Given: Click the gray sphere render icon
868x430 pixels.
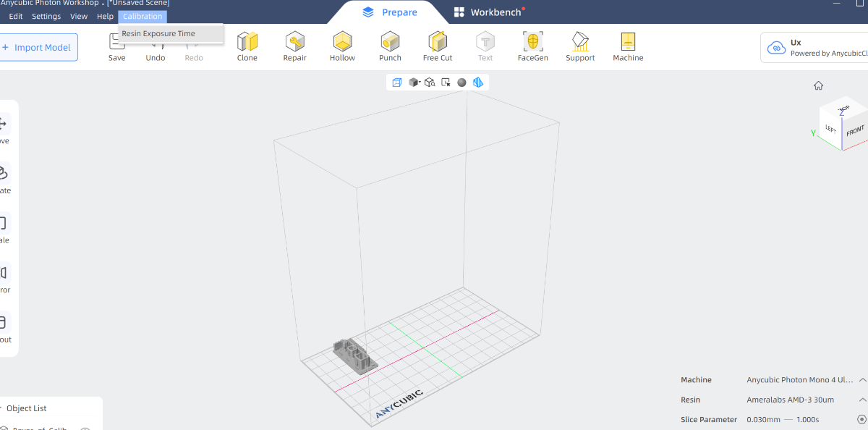Looking at the screenshot, I should (x=461, y=83).
